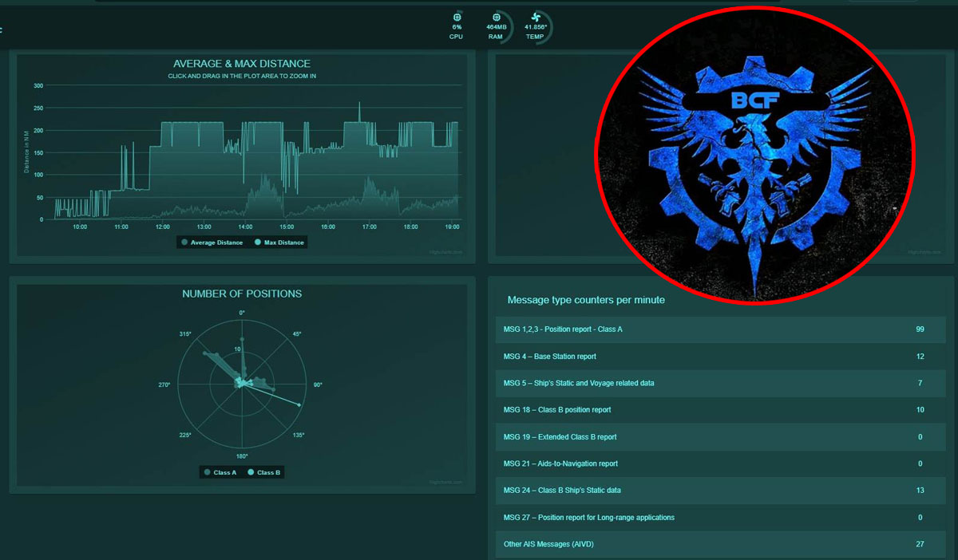Click the Average & Max Distance chart title
This screenshot has height=560, width=958.
242,64
